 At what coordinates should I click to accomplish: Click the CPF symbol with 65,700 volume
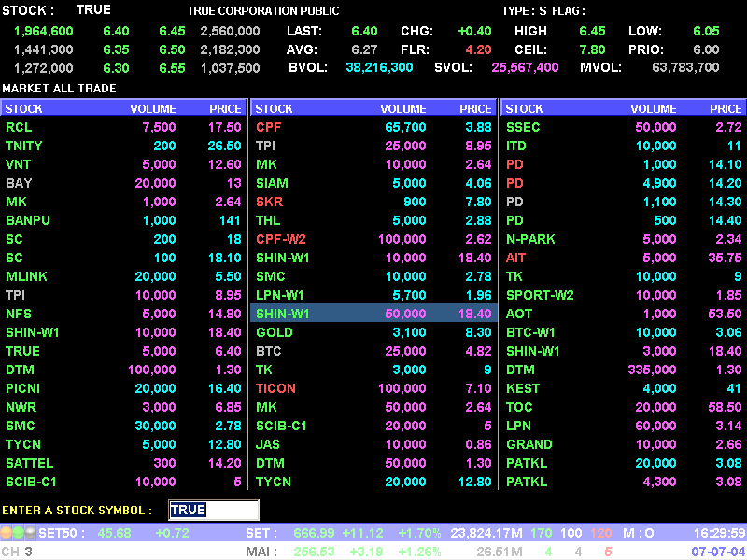click(x=269, y=127)
